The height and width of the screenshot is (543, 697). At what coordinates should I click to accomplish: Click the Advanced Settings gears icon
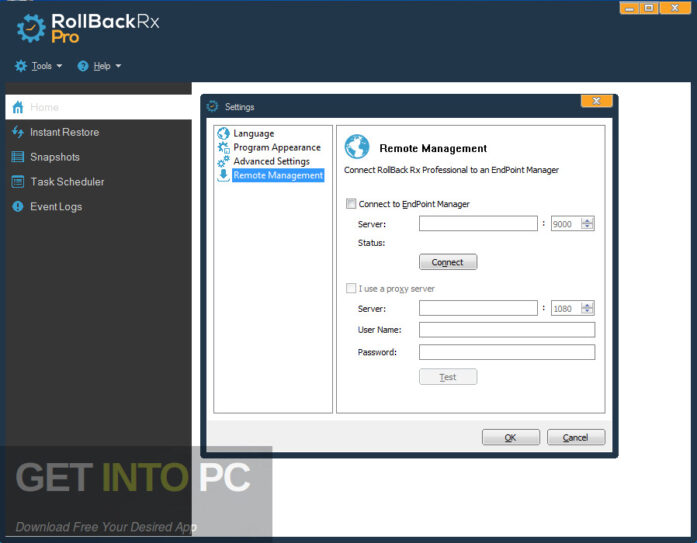[224, 161]
